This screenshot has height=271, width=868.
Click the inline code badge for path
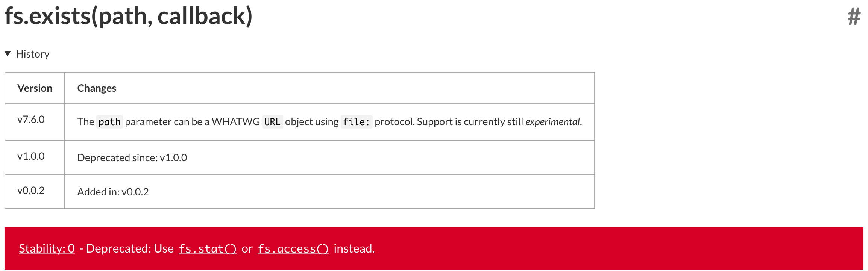(x=109, y=121)
